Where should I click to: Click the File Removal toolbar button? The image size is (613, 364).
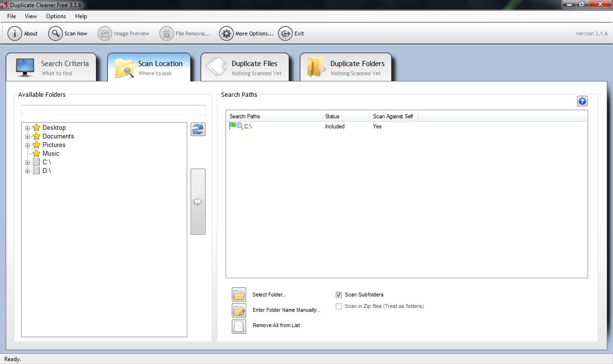[185, 34]
